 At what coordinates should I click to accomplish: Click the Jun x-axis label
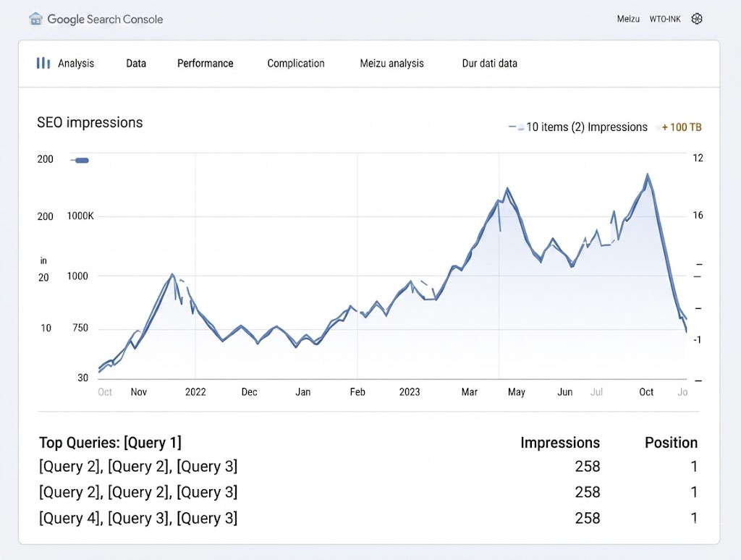pyautogui.click(x=564, y=391)
